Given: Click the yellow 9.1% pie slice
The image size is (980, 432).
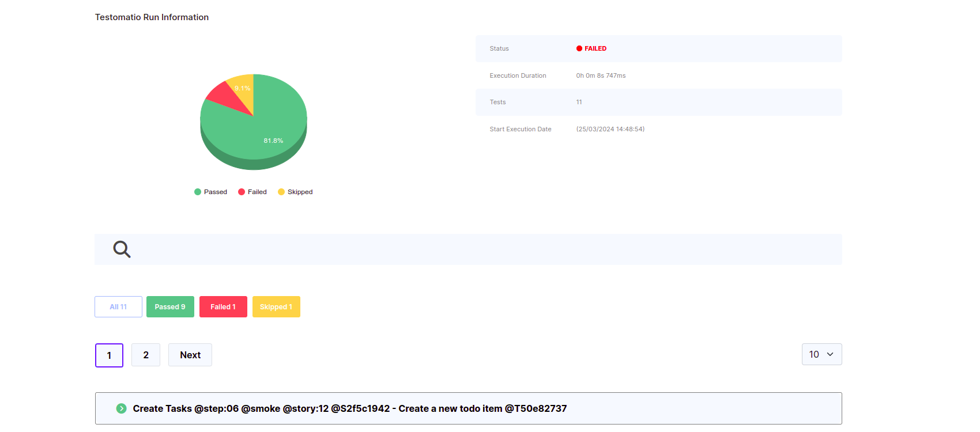Looking at the screenshot, I should 243,86.
